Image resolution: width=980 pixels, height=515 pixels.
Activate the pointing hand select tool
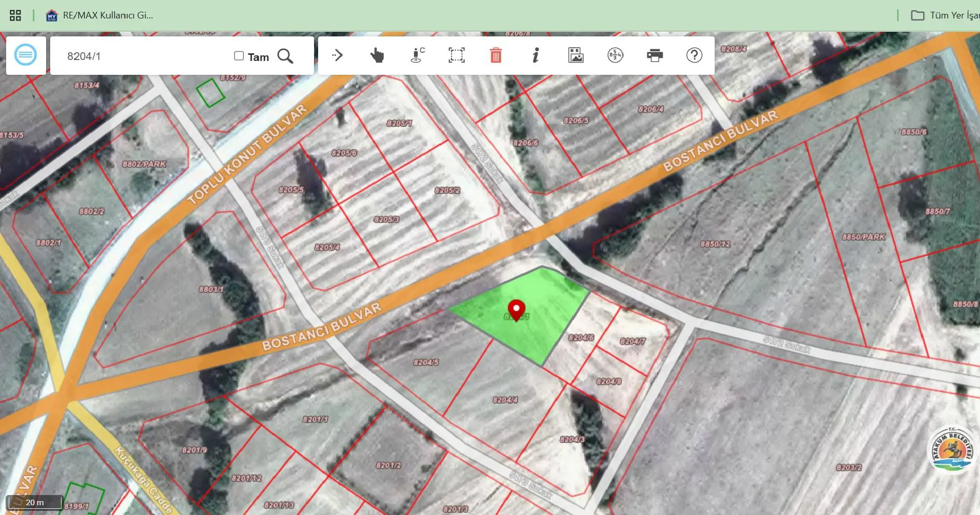point(377,55)
